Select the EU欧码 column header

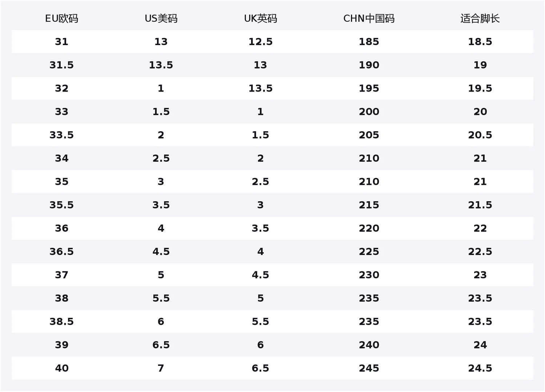click(x=61, y=19)
